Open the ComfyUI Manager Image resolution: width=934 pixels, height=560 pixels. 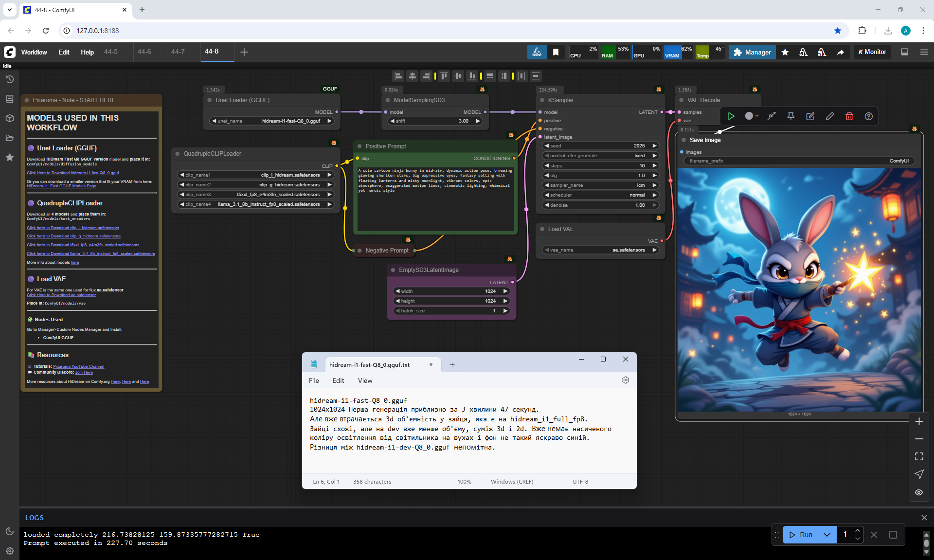(752, 52)
